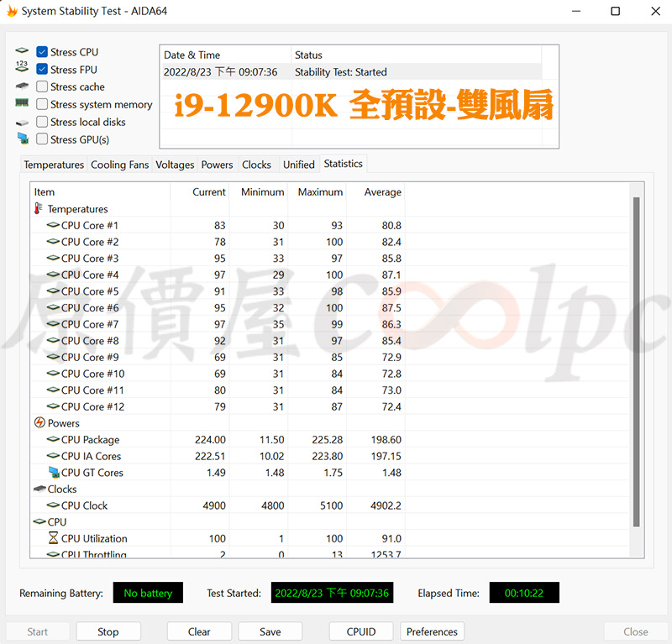672x644 pixels.
Task: Enable the Stress system memory checkbox
Action: click(x=42, y=104)
